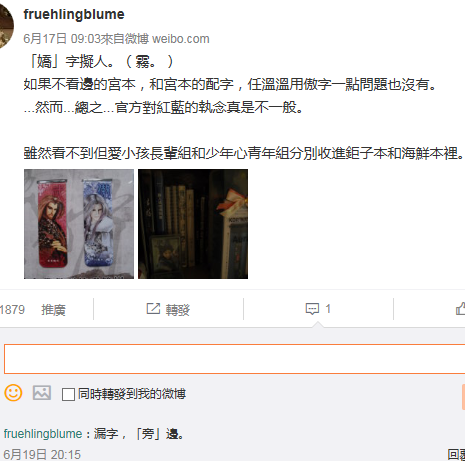The width and height of the screenshot is (465, 461).
Task: Focus the comment input box
Action: (234, 359)
